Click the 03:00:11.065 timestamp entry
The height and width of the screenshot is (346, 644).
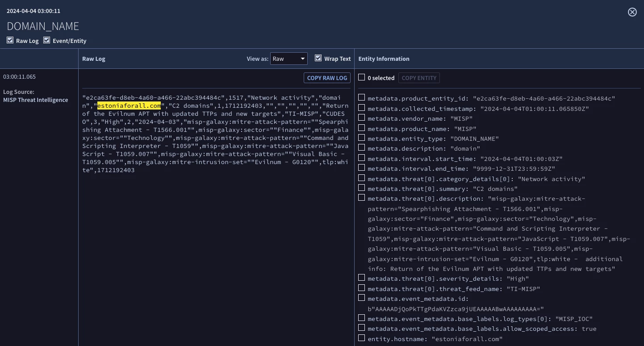pos(19,76)
